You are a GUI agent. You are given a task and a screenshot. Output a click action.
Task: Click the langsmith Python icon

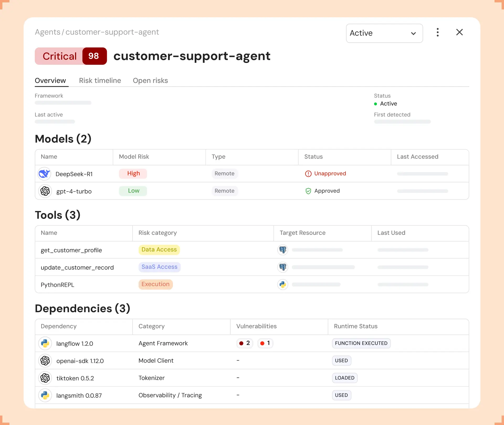tap(45, 395)
